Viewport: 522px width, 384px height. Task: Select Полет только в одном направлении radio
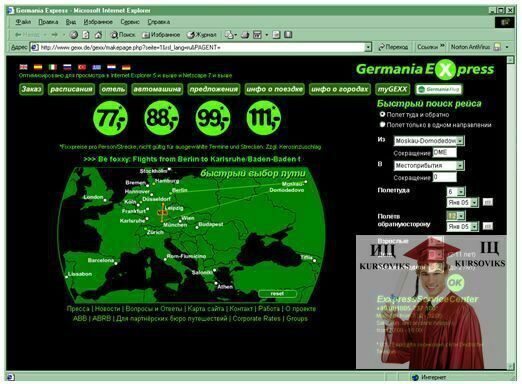(382, 125)
